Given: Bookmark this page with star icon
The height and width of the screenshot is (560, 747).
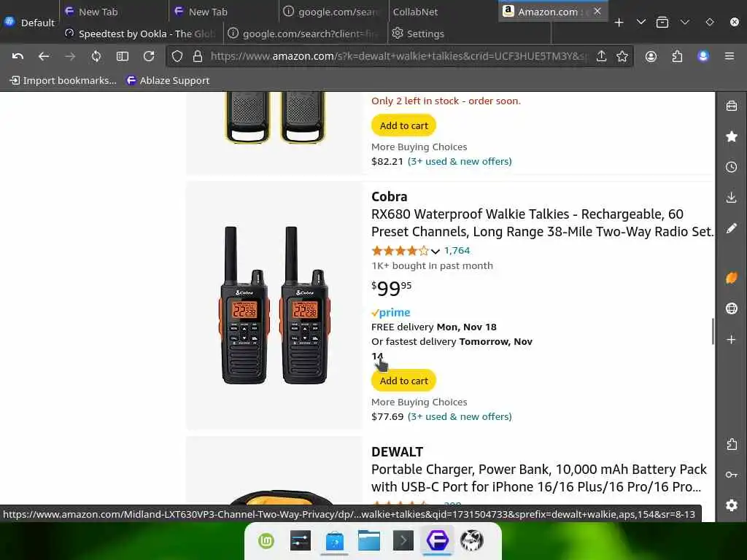Looking at the screenshot, I should [x=622, y=56].
